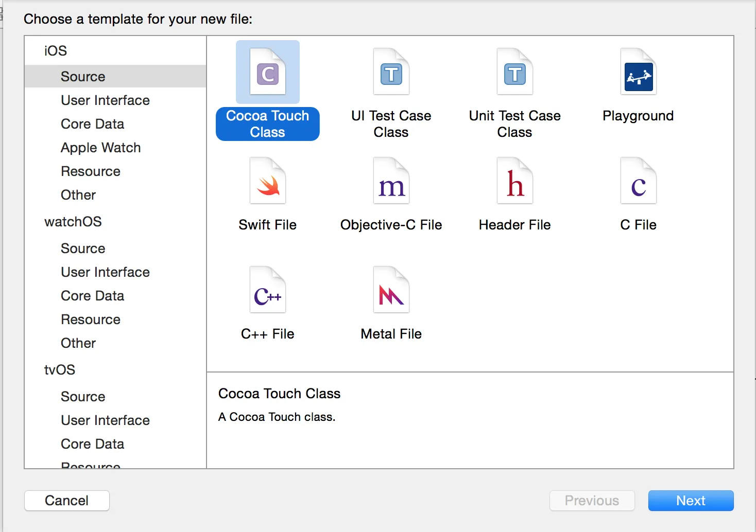
Task: Open Other under watchOS section
Action: [78, 343]
